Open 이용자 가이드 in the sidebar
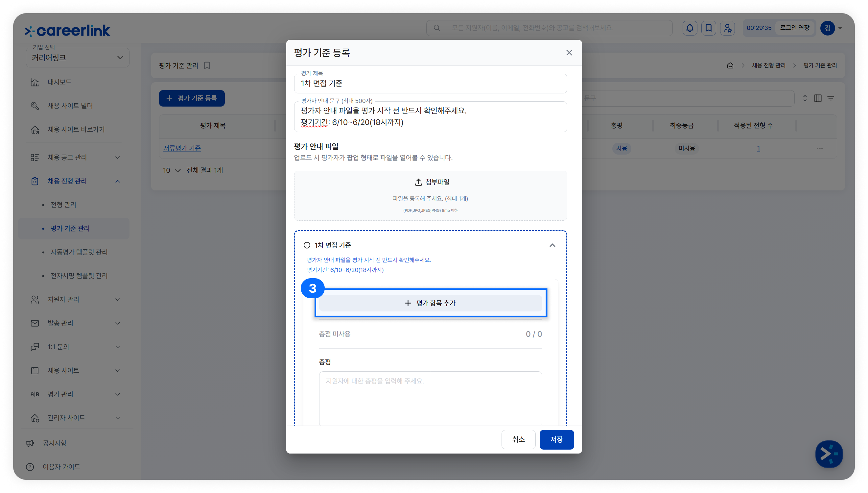This screenshot has width=868, height=493. [x=61, y=467]
